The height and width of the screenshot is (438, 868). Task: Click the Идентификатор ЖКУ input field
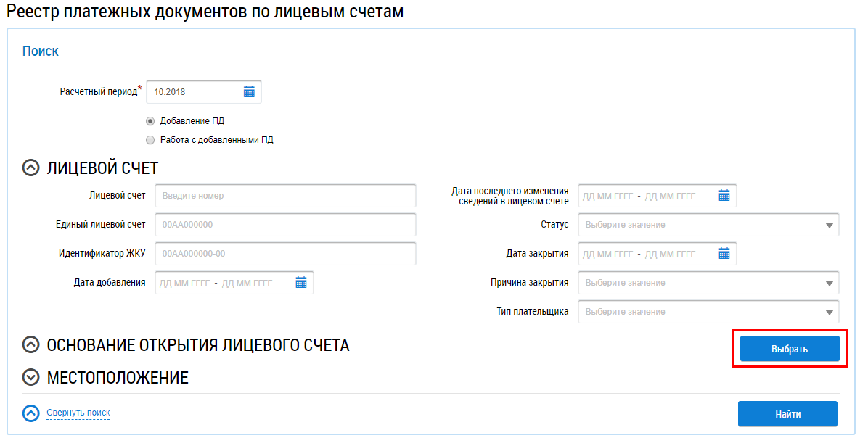[285, 254]
